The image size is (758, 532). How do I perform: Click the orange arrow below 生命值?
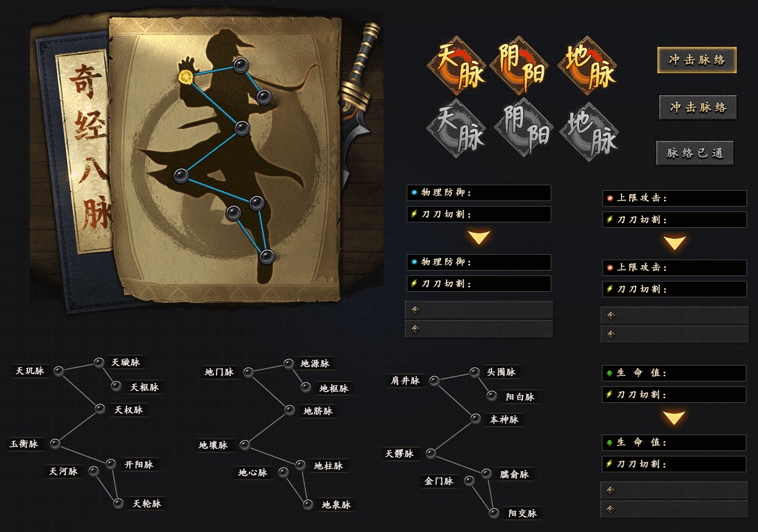pyautogui.click(x=674, y=417)
